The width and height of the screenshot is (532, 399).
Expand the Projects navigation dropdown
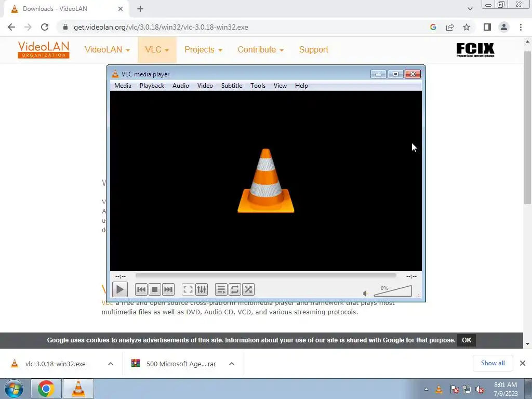coord(203,49)
